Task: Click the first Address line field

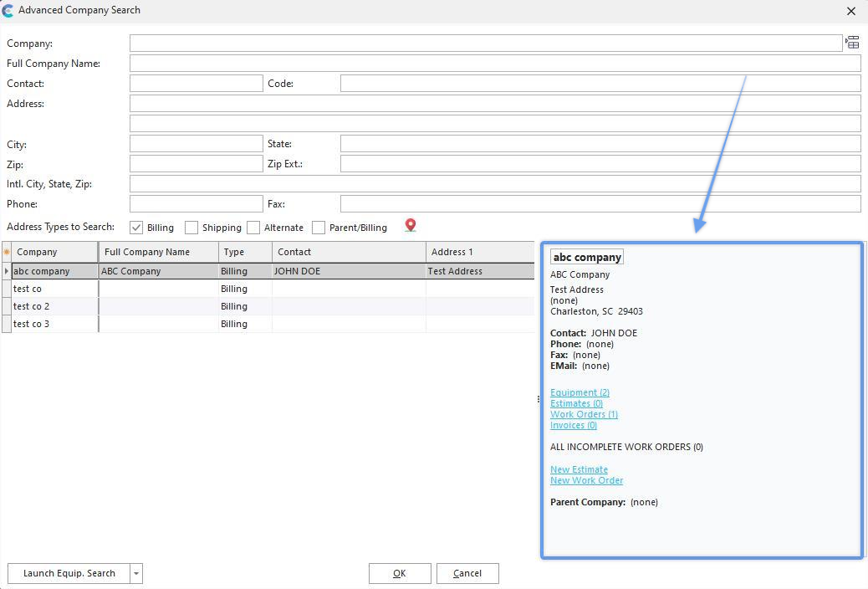Action: [x=495, y=103]
